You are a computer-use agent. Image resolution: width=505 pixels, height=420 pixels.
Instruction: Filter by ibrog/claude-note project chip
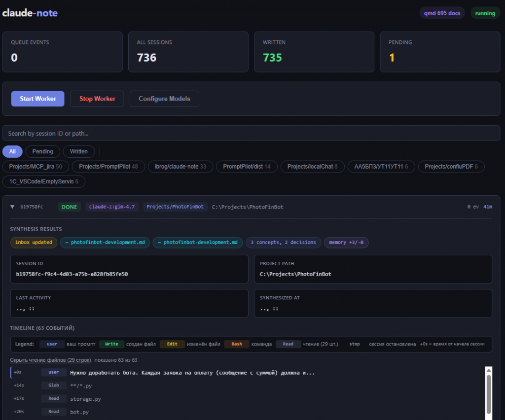point(180,167)
